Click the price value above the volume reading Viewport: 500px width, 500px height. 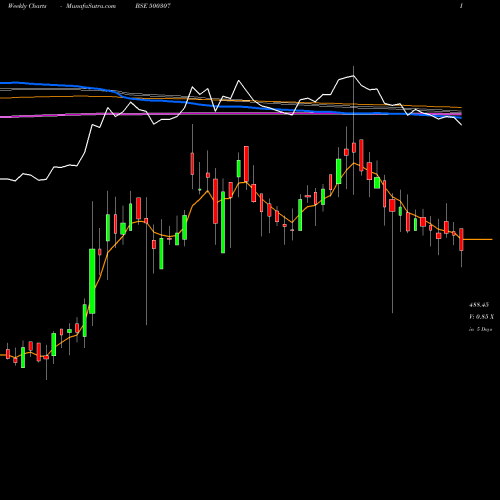pyautogui.click(x=479, y=305)
